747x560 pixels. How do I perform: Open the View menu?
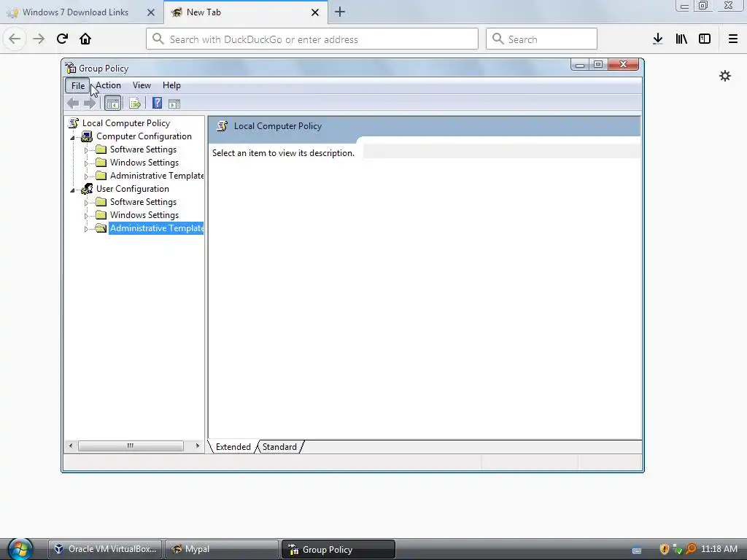[142, 85]
